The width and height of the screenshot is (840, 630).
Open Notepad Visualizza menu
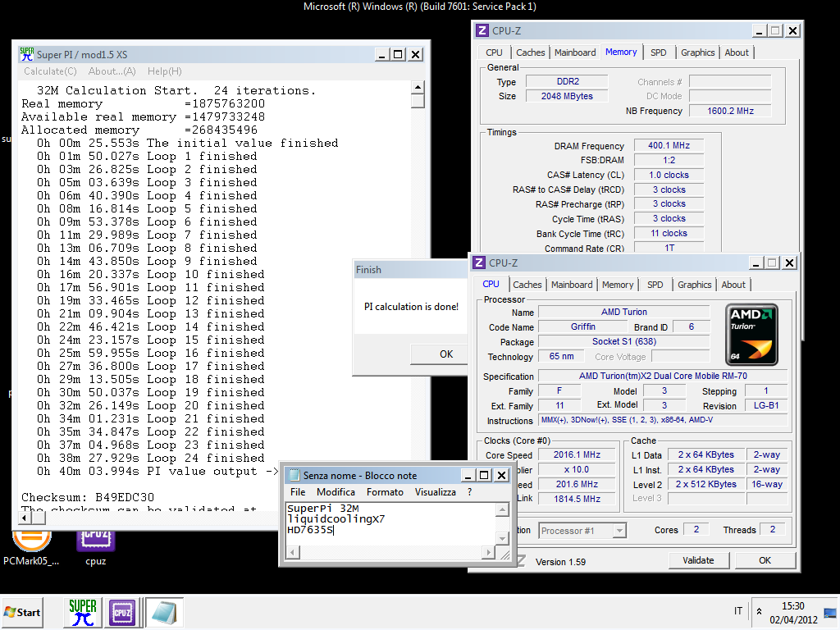(435, 492)
